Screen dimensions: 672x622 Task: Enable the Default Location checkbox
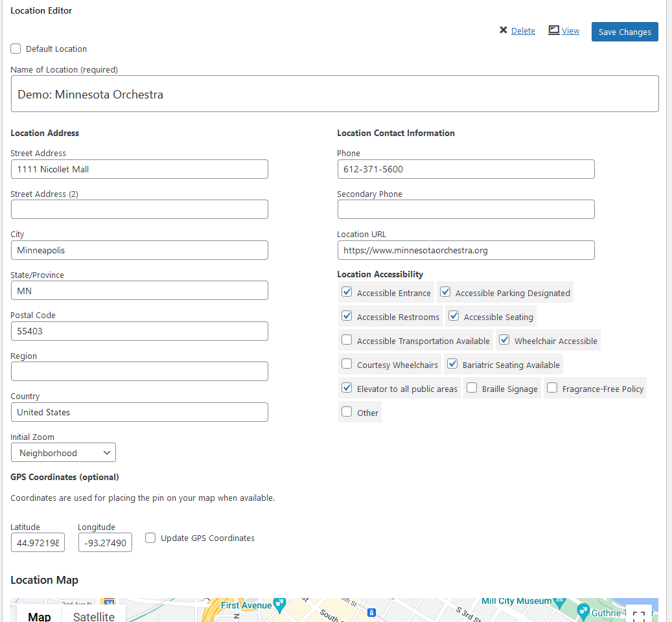pos(16,49)
